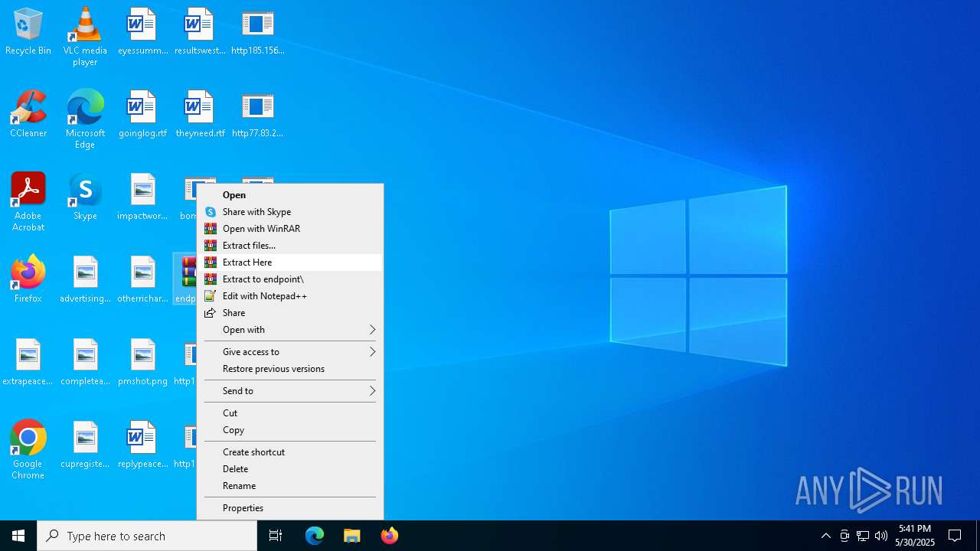Select the impactwor image file icon

(x=142, y=197)
